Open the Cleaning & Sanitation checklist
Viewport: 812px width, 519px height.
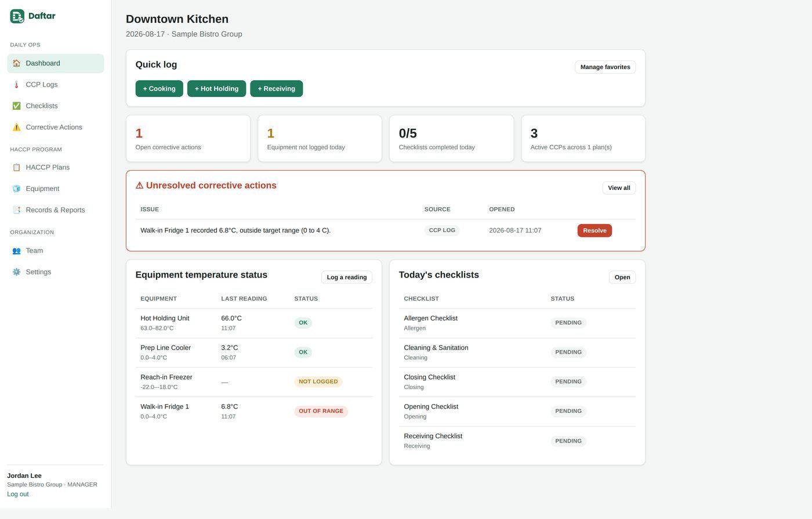pyautogui.click(x=517, y=353)
